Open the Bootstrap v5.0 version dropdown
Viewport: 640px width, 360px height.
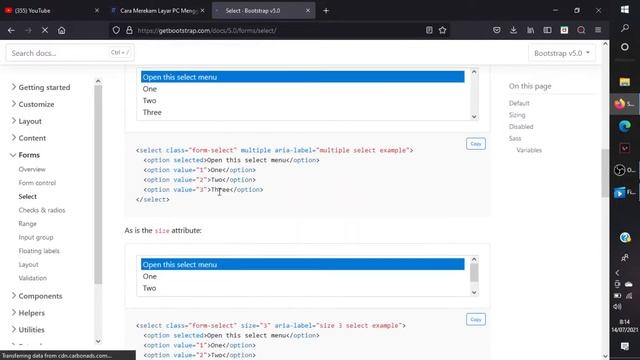pyautogui.click(x=562, y=53)
